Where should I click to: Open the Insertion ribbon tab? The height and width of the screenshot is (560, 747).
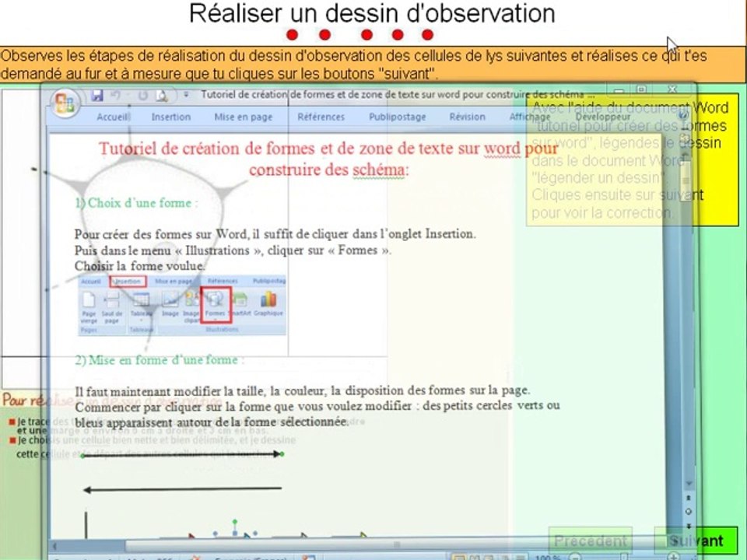pyautogui.click(x=171, y=117)
